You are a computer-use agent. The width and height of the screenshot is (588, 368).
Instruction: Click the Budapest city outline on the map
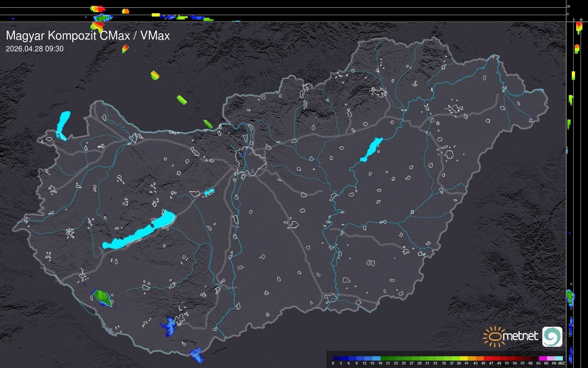point(251,162)
